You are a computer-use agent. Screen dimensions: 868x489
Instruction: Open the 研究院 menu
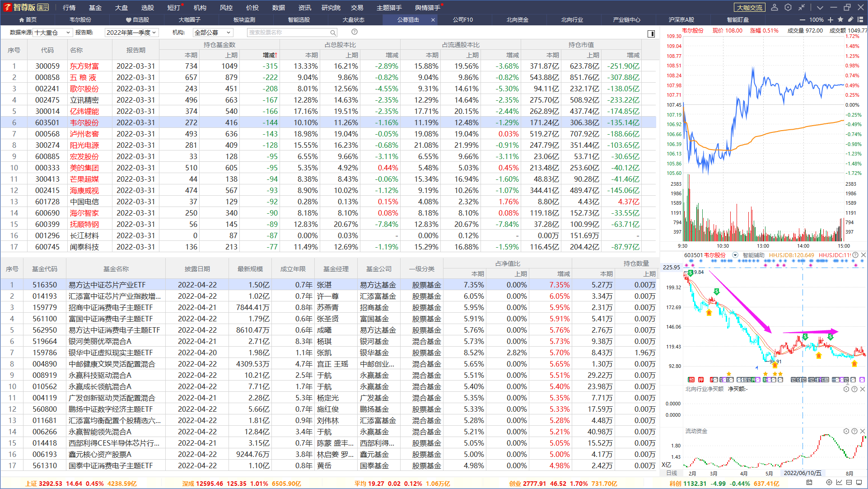[331, 8]
